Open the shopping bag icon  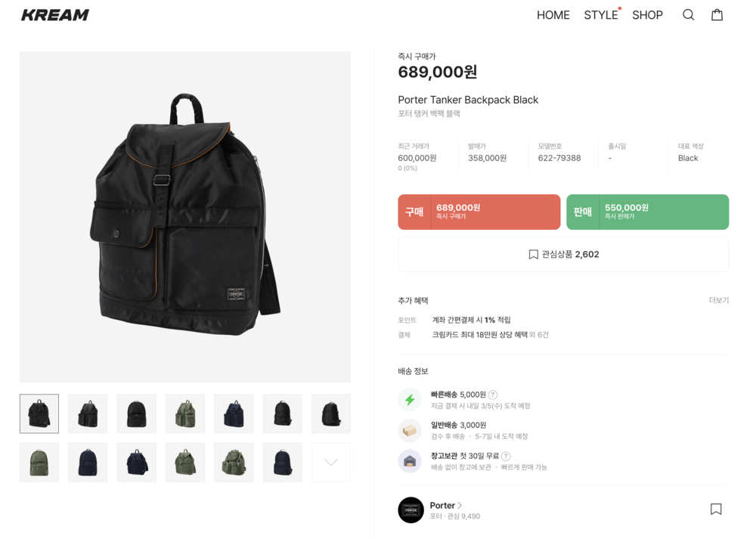[717, 14]
